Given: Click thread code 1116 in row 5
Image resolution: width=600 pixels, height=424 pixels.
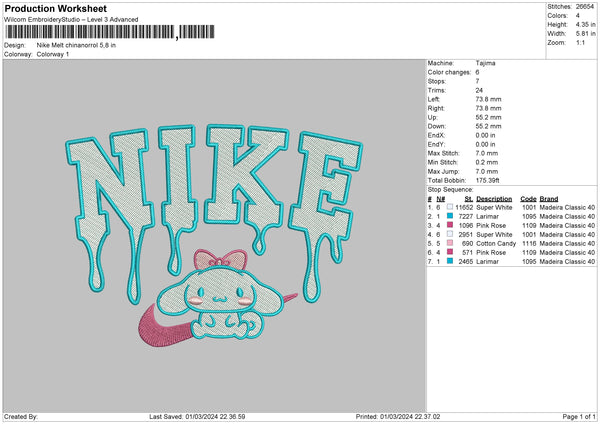Looking at the screenshot, I should pyautogui.click(x=529, y=243).
